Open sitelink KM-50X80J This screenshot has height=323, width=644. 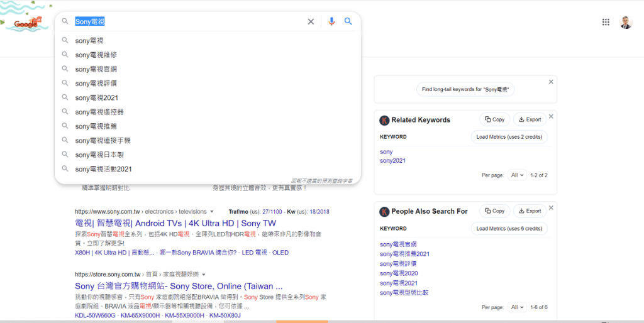click(225, 315)
